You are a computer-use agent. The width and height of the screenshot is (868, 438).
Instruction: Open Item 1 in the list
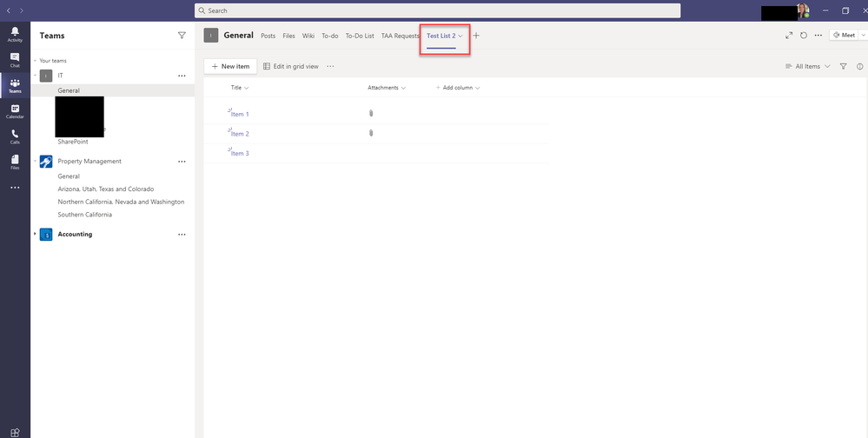(241, 114)
